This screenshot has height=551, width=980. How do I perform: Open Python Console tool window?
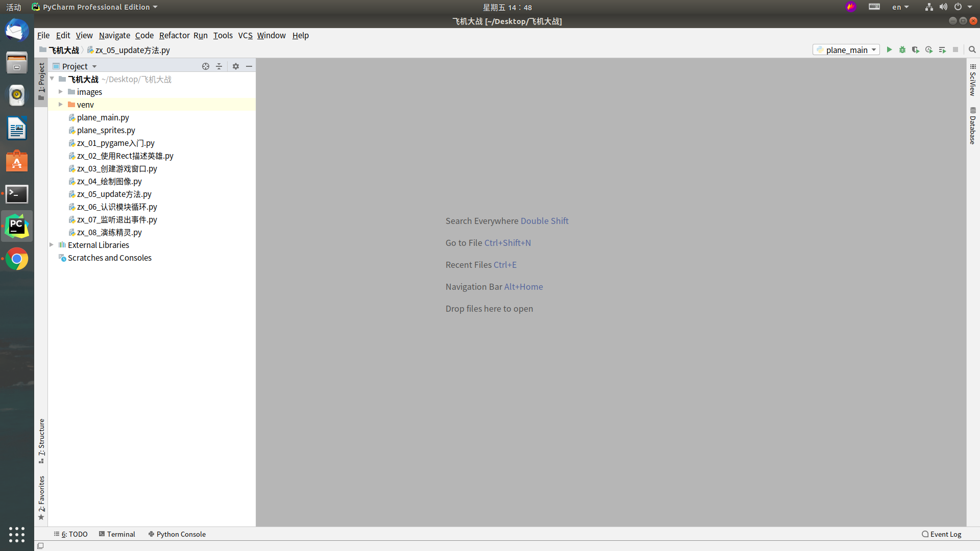coord(177,534)
